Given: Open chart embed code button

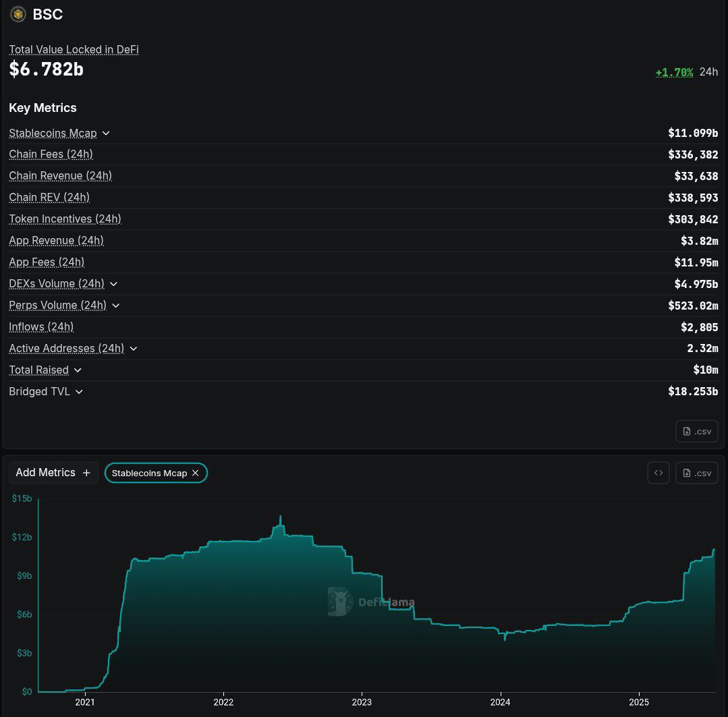Looking at the screenshot, I should pos(659,473).
